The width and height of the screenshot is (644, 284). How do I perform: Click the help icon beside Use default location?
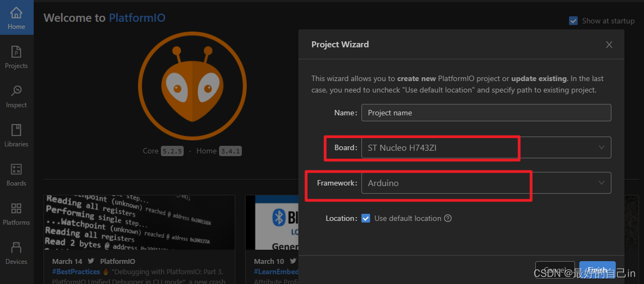[x=448, y=218]
